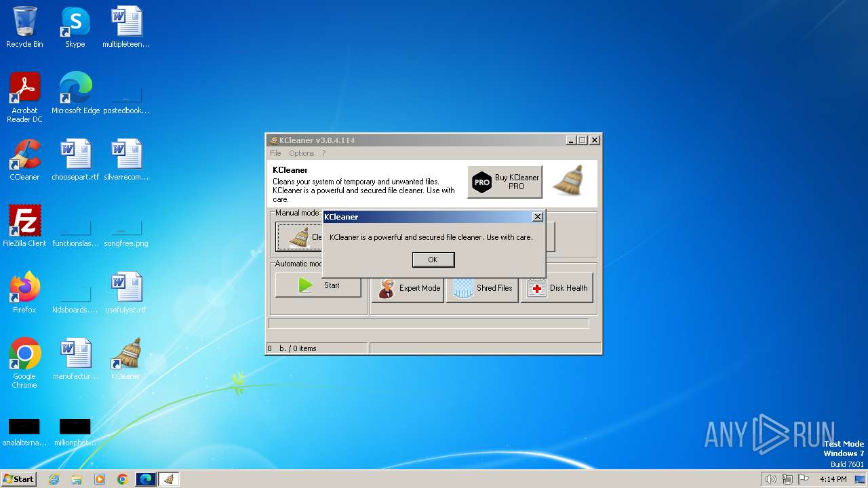868x488 pixels.
Task: Start automatic cleaning mode
Action: tap(319, 285)
